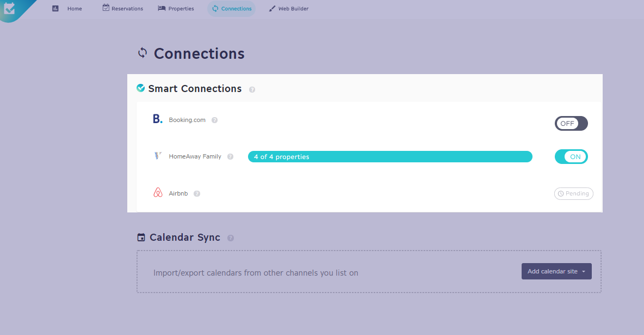Click the Smart Connections heading
This screenshot has height=335, width=644.
pos(195,88)
